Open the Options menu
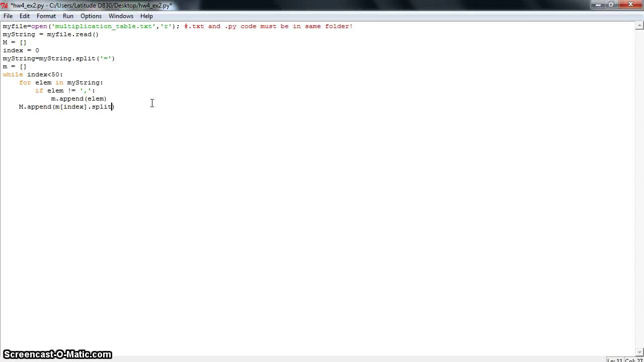 coord(91,16)
